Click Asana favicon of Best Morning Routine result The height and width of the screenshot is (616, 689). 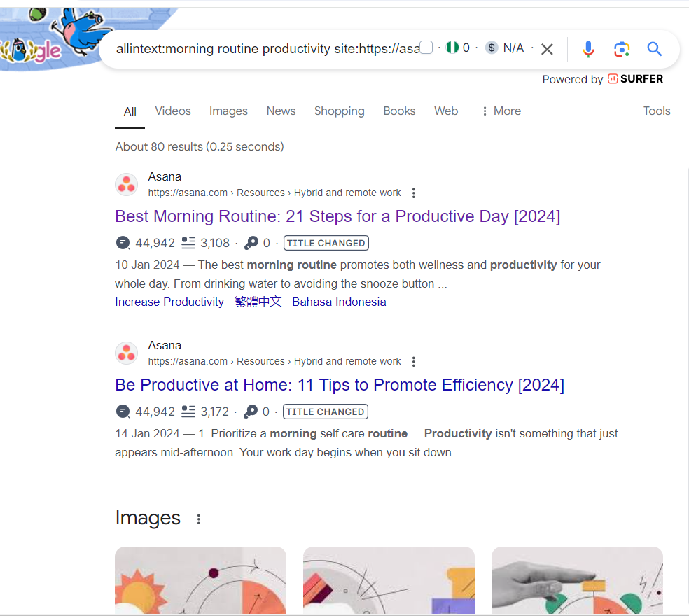[127, 184]
